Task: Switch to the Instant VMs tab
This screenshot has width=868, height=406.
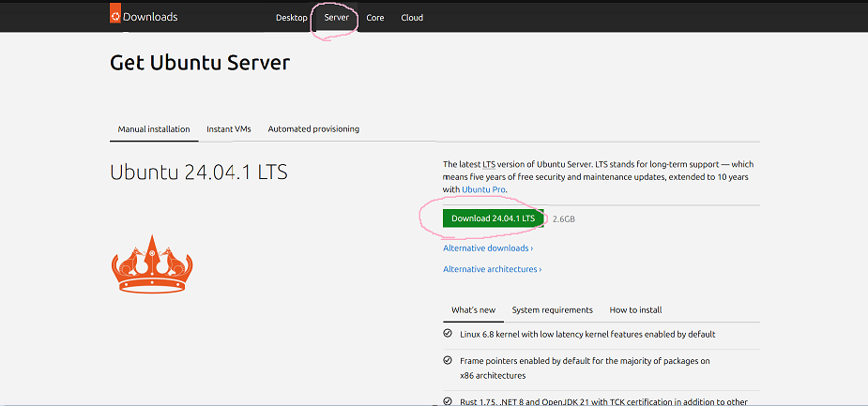Action: (x=229, y=128)
